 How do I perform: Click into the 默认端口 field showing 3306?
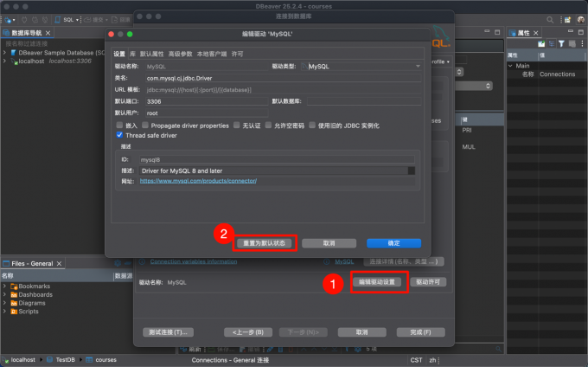pyautogui.click(x=207, y=101)
